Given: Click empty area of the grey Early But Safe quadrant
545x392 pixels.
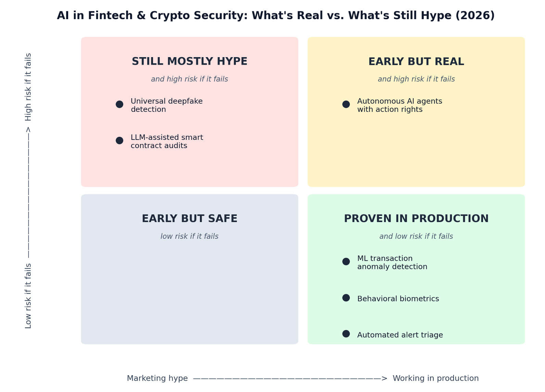Looking at the screenshot, I should [x=190, y=291].
